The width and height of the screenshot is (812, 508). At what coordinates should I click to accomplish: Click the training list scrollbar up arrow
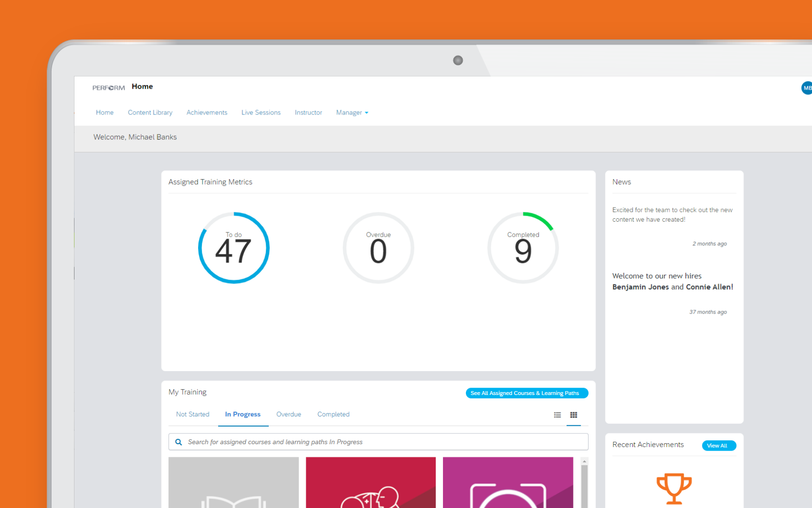(x=584, y=461)
